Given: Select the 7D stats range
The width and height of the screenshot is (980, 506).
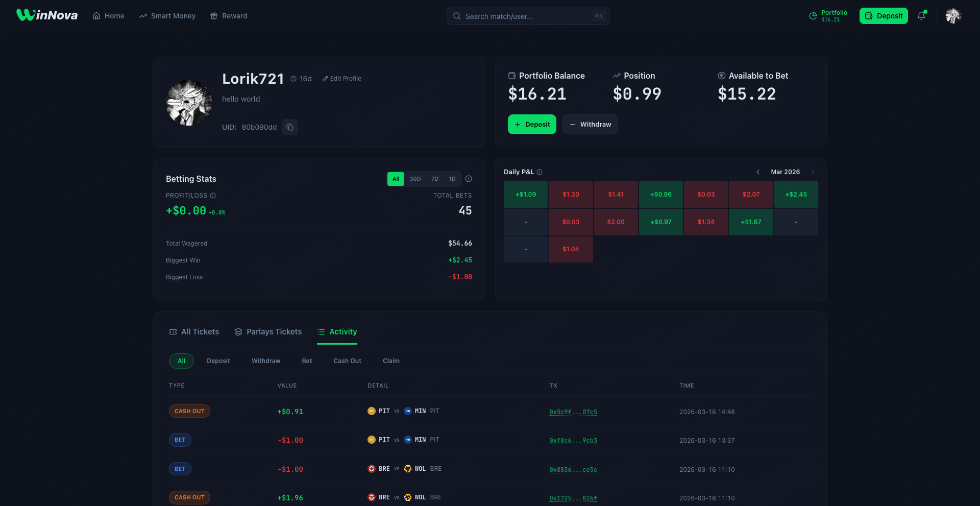Looking at the screenshot, I should (x=435, y=179).
